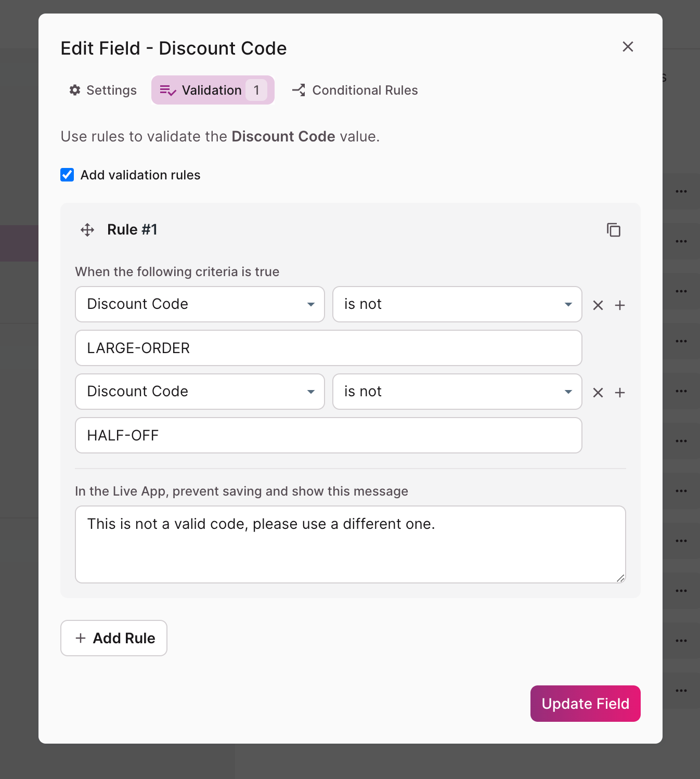Screen dimensions: 700x779
Task: Open the Conditional Rules tab
Action: (364, 90)
